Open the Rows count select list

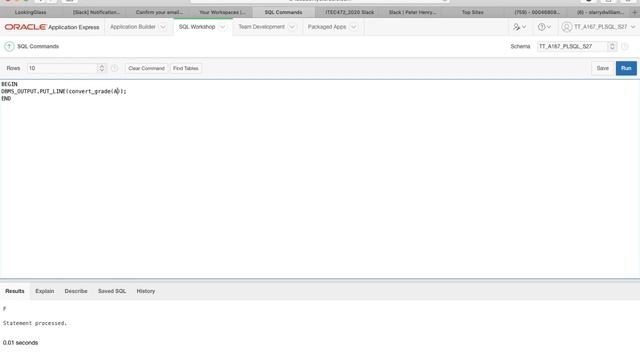click(66, 68)
